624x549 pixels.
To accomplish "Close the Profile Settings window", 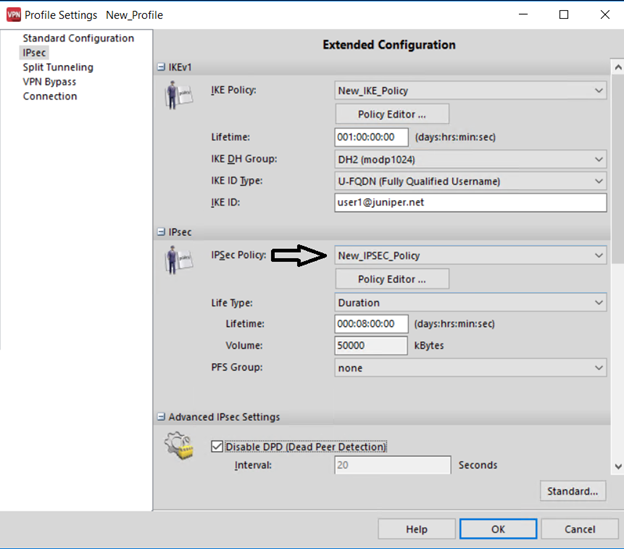I will (x=605, y=15).
